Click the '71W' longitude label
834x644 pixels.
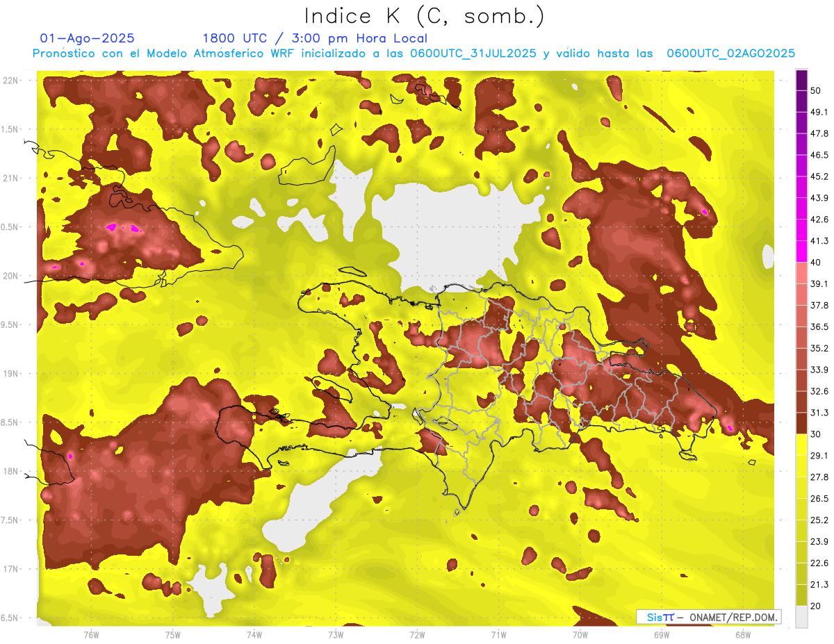(498, 634)
